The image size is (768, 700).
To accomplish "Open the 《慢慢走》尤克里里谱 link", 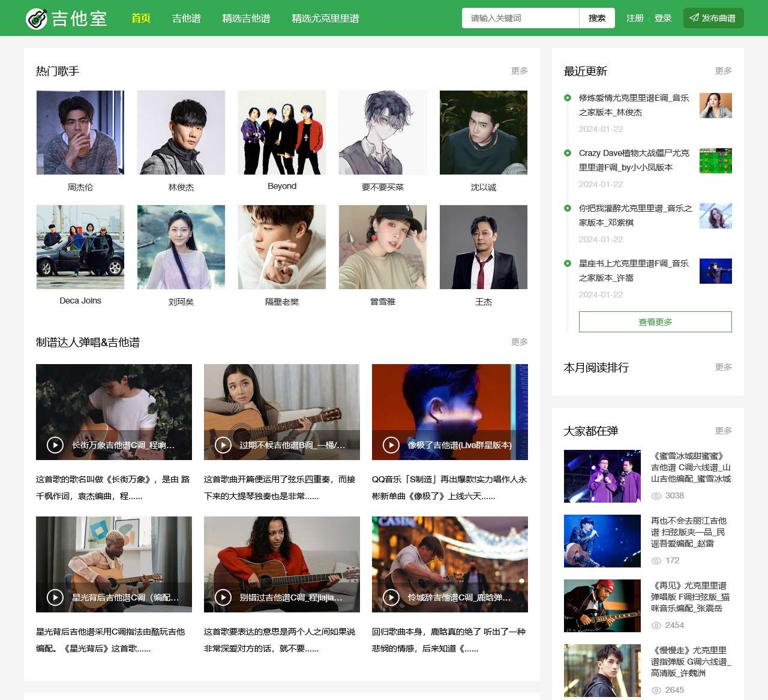I will pyautogui.click(x=691, y=662).
